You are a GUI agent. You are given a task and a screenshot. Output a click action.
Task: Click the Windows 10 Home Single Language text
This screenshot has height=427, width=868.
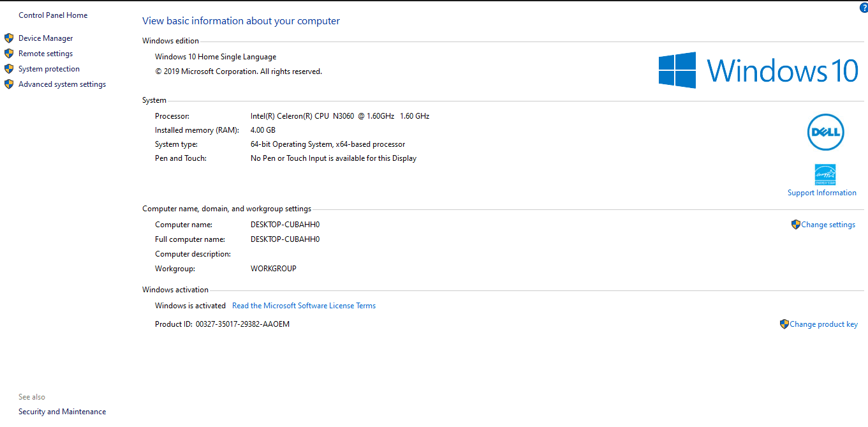216,57
